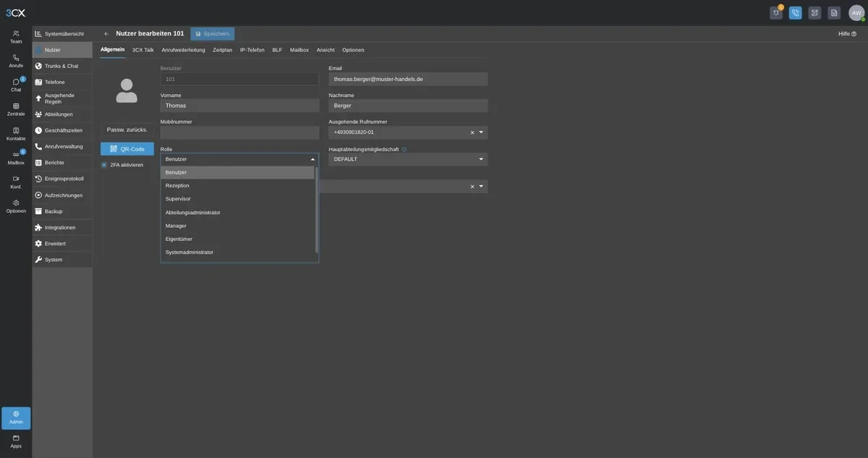Open Ausgehende Rufnummer dropdown arrow
Screen dimensions: 868x458
pos(481,132)
